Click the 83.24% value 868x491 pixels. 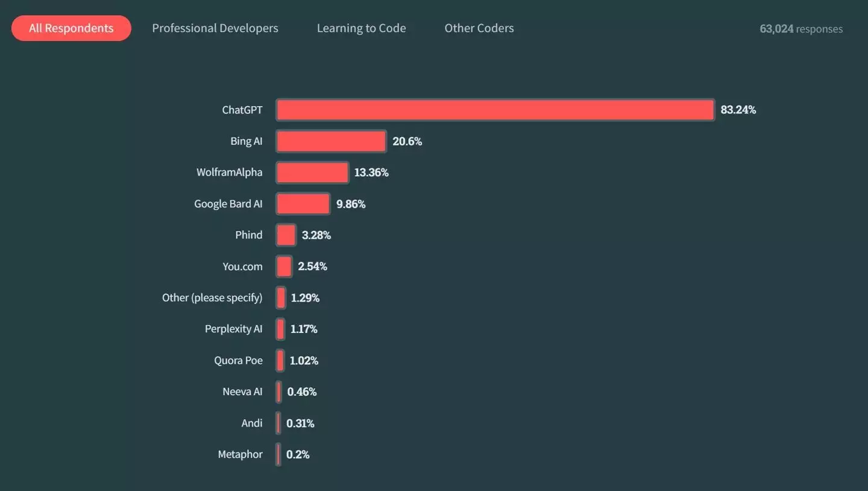pyautogui.click(x=738, y=110)
